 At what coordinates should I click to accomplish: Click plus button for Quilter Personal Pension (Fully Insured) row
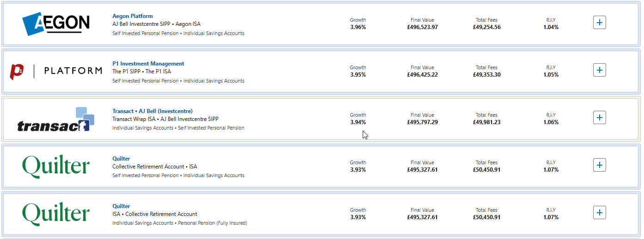point(599,213)
